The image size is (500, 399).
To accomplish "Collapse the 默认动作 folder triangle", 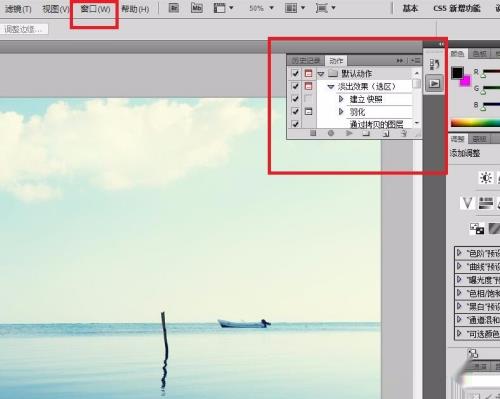I will point(321,74).
